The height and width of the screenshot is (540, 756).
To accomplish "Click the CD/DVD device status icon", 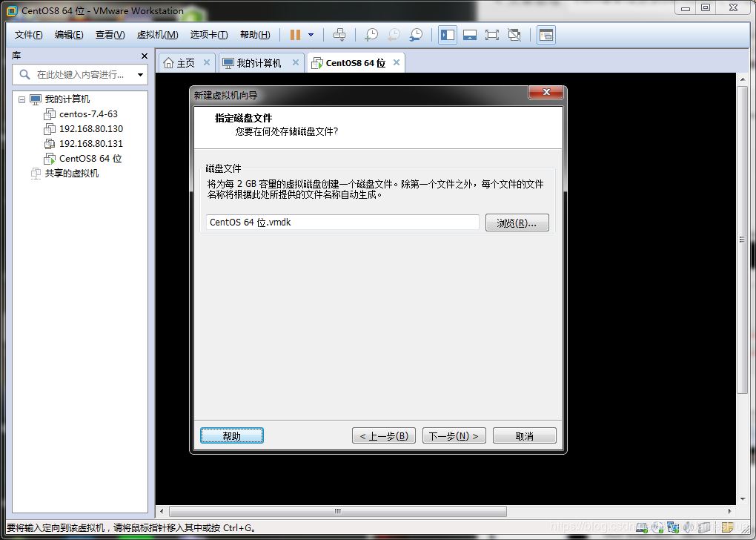I will (x=657, y=527).
